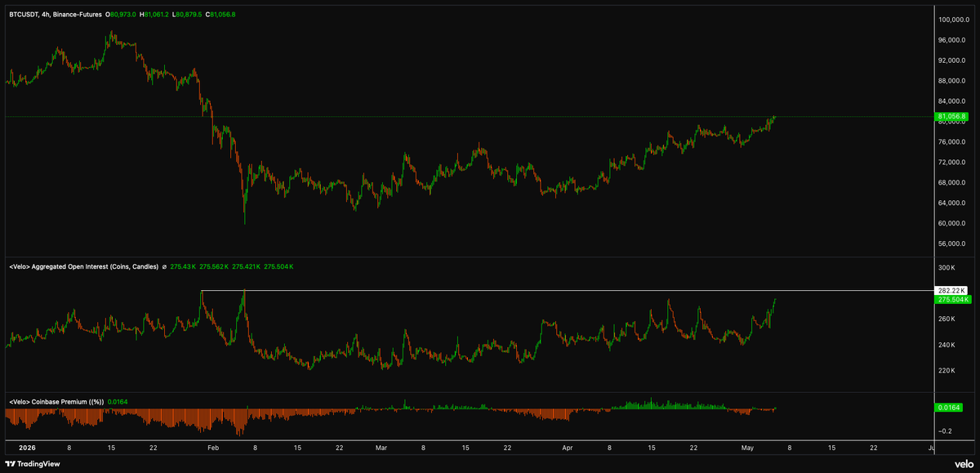Select the Coinbase Premium indicator legend

[55, 401]
